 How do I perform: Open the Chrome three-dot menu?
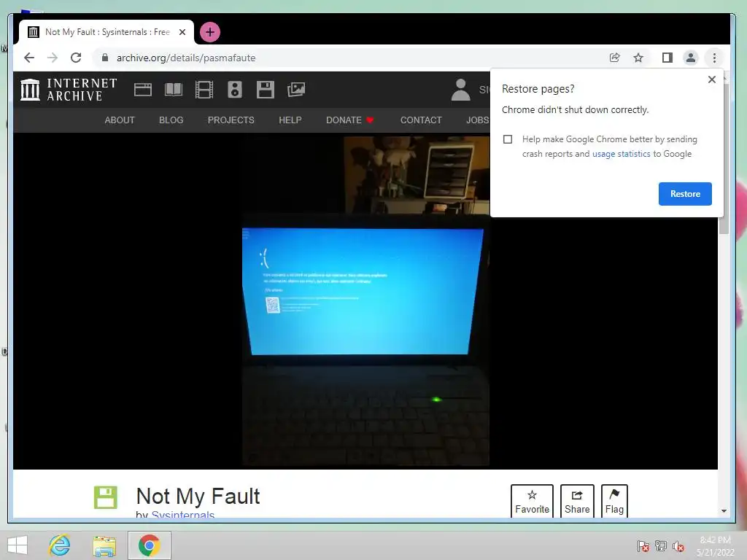[x=714, y=58]
